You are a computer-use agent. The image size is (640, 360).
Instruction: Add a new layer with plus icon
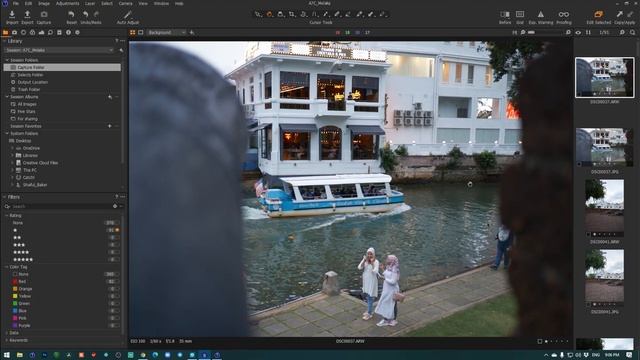coord(192,32)
